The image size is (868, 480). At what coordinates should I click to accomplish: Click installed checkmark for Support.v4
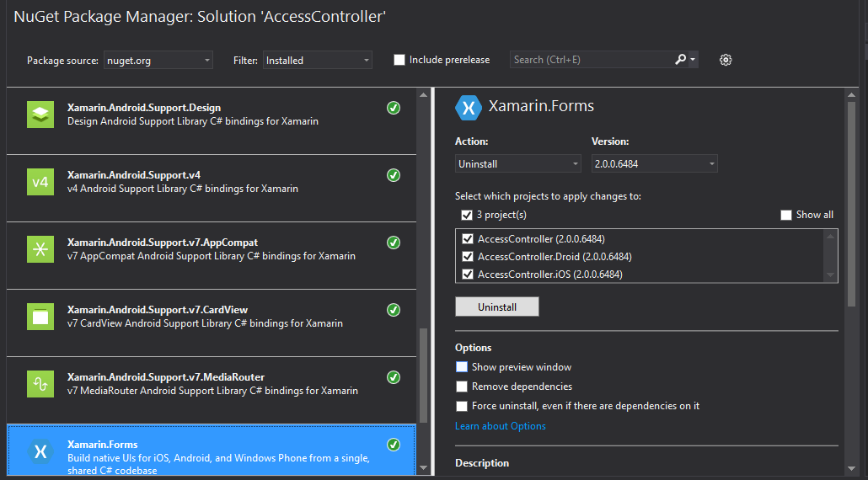(x=393, y=175)
